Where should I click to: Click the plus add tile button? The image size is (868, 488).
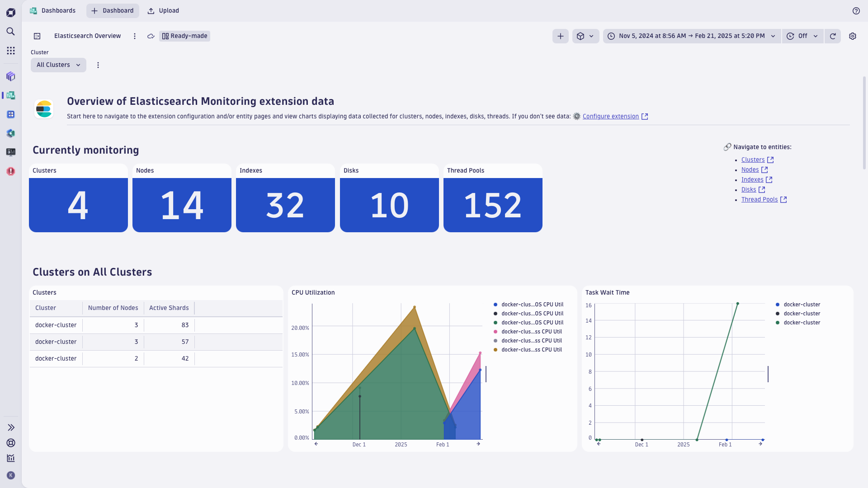[x=561, y=36]
